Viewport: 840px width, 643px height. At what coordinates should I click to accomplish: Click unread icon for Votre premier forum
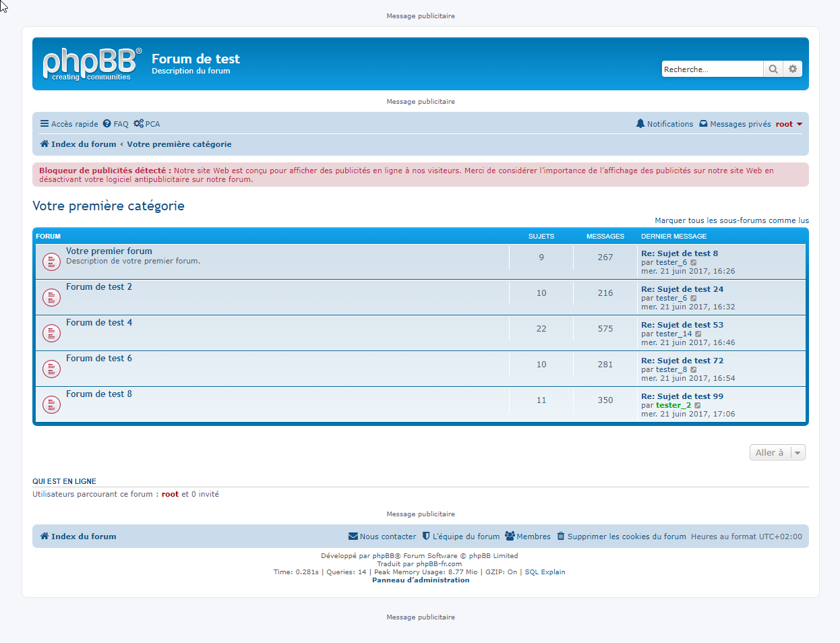pyautogui.click(x=51, y=262)
